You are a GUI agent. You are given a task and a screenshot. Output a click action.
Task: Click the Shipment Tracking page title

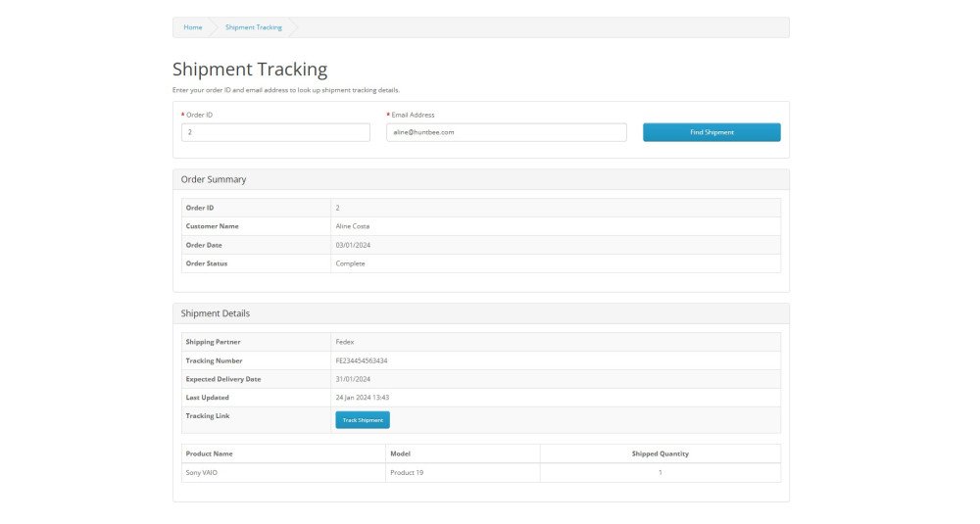[250, 70]
